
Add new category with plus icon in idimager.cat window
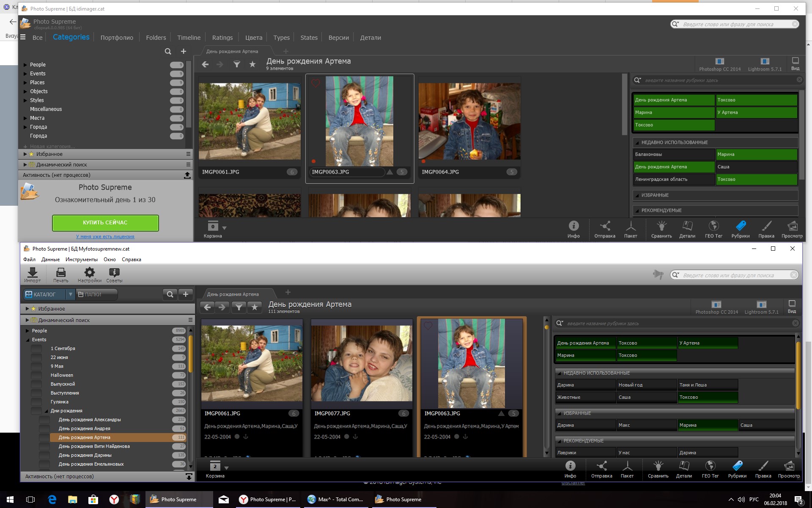pyautogui.click(x=184, y=51)
